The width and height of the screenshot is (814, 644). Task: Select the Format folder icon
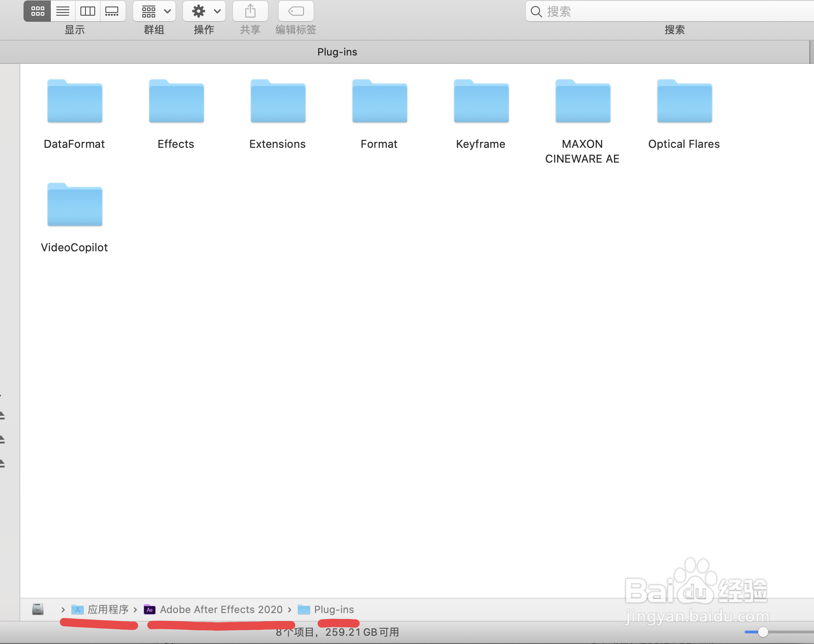380,101
